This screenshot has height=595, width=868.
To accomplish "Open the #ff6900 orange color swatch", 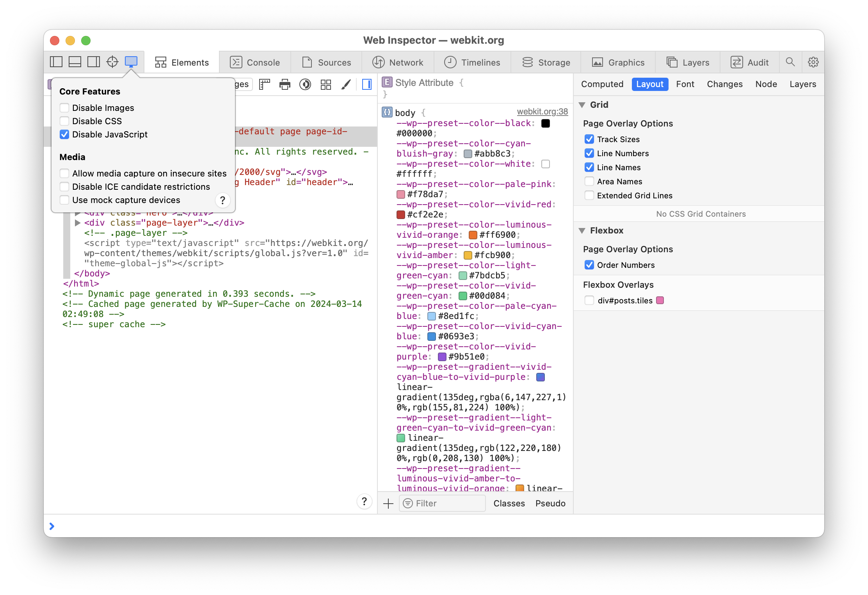I will click(473, 235).
